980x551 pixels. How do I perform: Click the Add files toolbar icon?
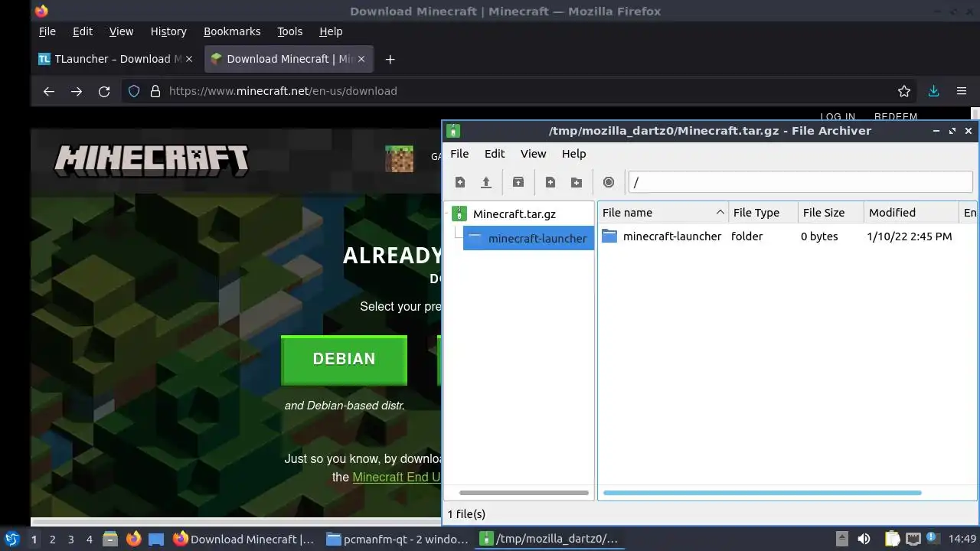(x=550, y=182)
